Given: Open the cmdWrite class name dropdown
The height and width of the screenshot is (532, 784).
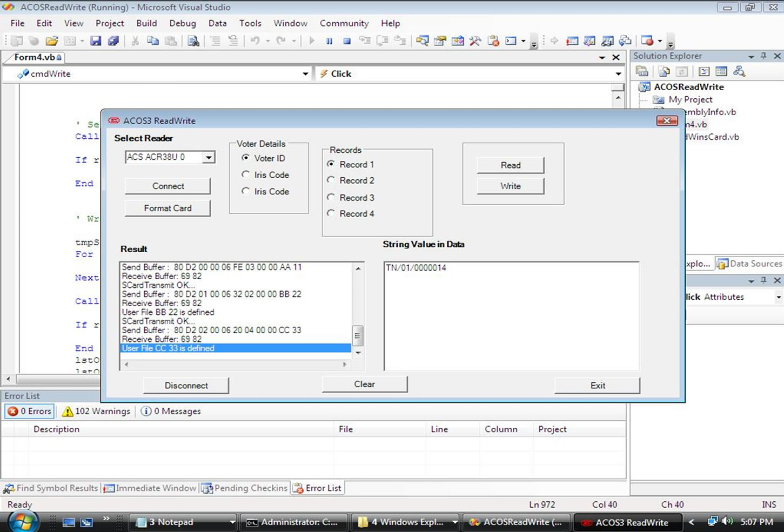Looking at the screenshot, I should [305, 74].
